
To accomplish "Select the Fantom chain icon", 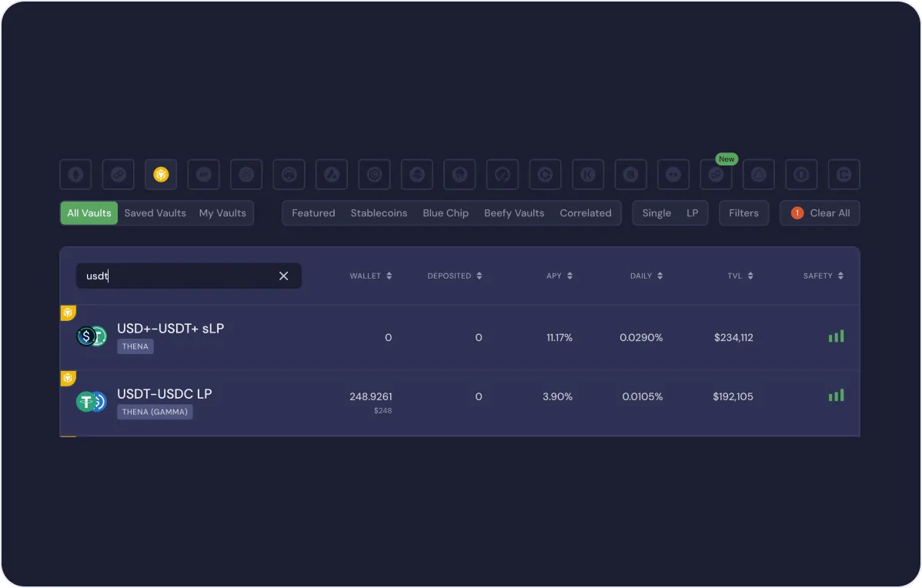I will coord(246,175).
